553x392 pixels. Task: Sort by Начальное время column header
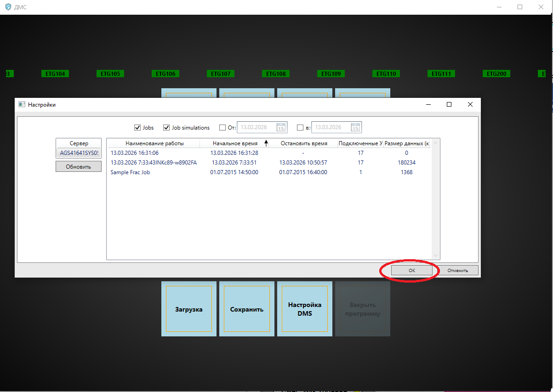point(235,143)
